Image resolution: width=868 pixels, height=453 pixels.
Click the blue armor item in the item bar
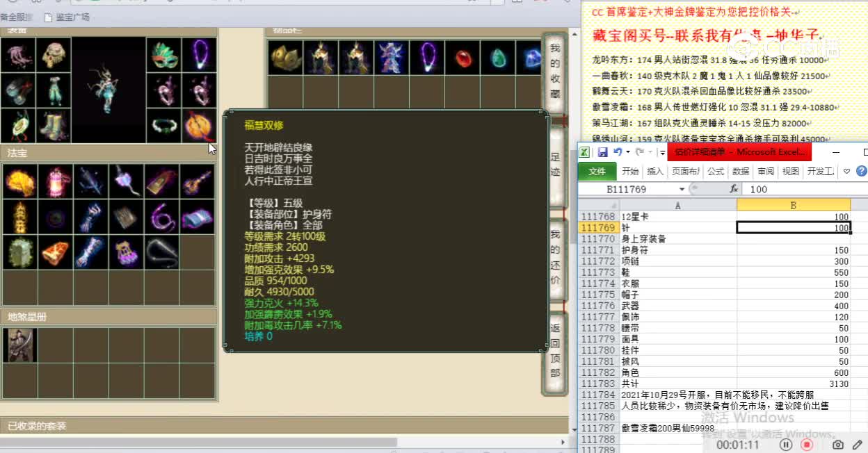(x=392, y=57)
